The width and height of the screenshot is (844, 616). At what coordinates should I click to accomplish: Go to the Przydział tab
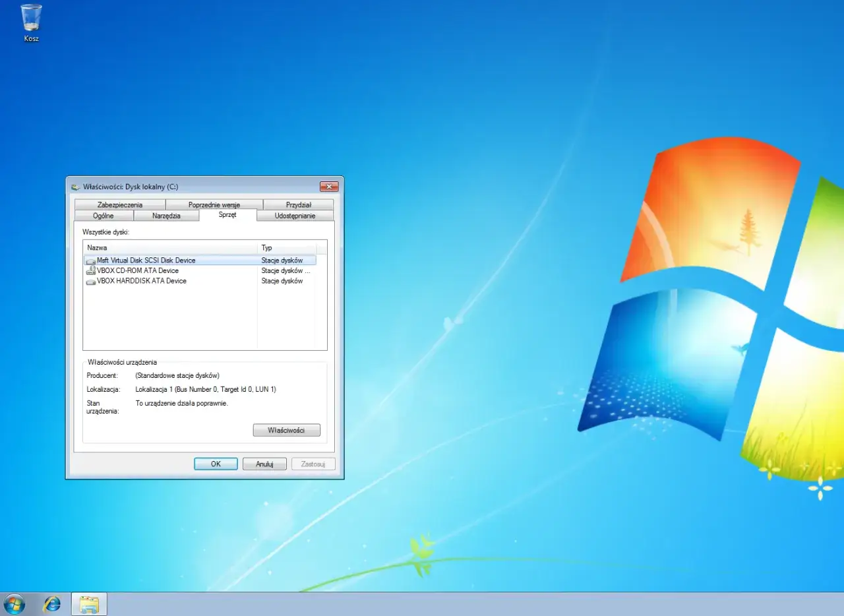click(x=298, y=205)
